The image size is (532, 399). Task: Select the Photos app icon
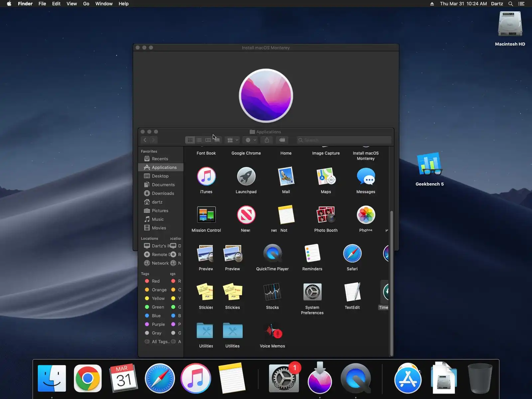(x=366, y=215)
